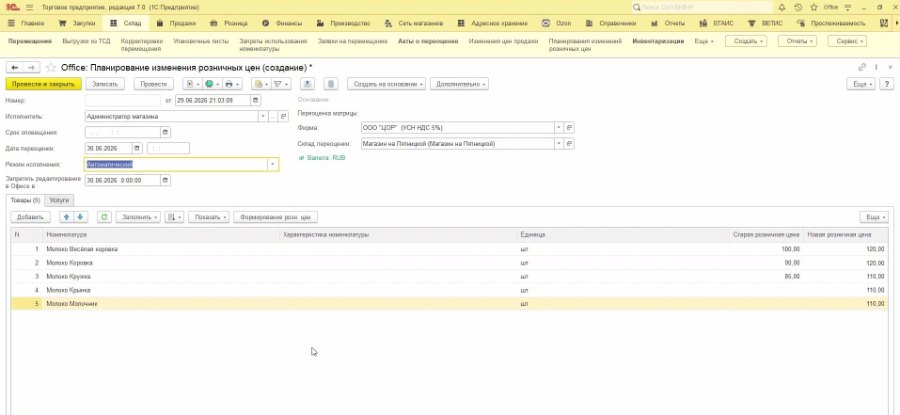Screen dimensions: 900x415
Task: Click the yellow file icon dropdown
Action: click(261, 84)
